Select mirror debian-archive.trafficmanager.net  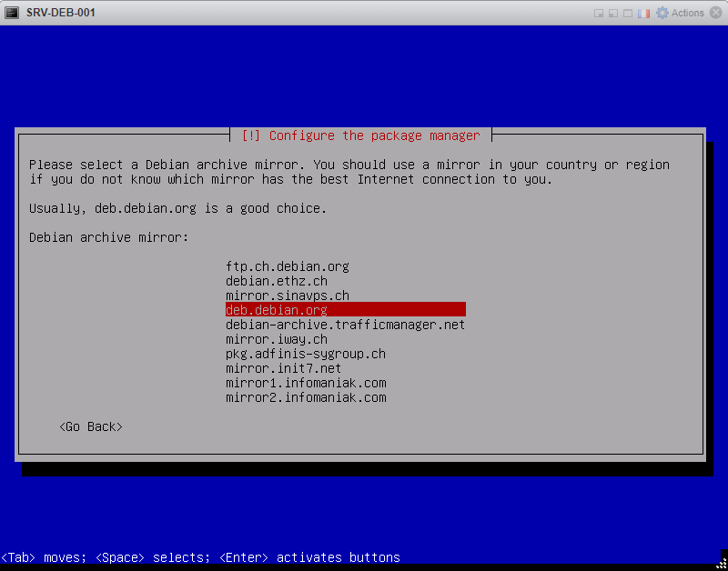(346, 325)
